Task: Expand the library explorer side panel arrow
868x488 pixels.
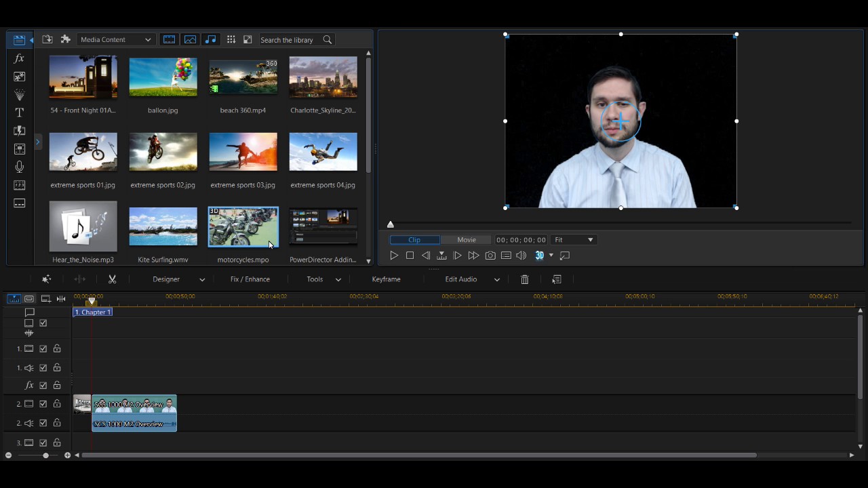Action: click(x=38, y=142)
